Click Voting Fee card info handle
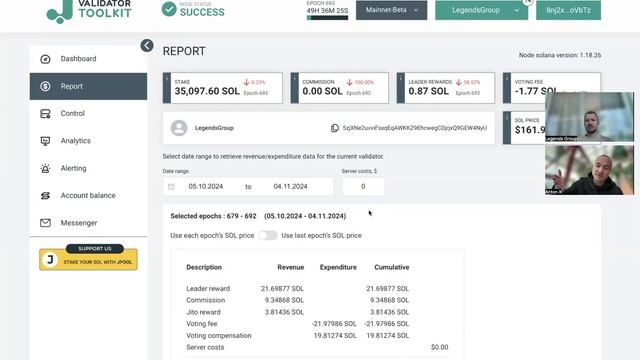 [507, 88]
